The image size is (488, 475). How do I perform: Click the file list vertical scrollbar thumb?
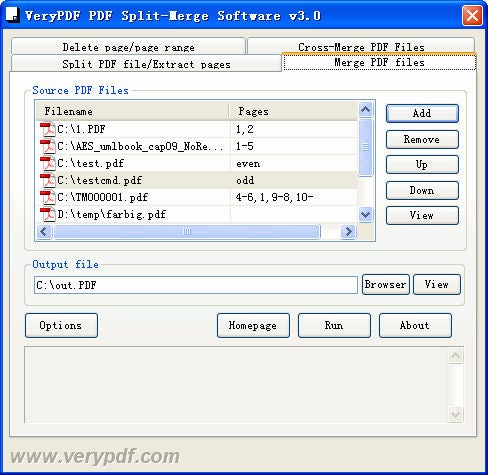[x=366, y=147]
